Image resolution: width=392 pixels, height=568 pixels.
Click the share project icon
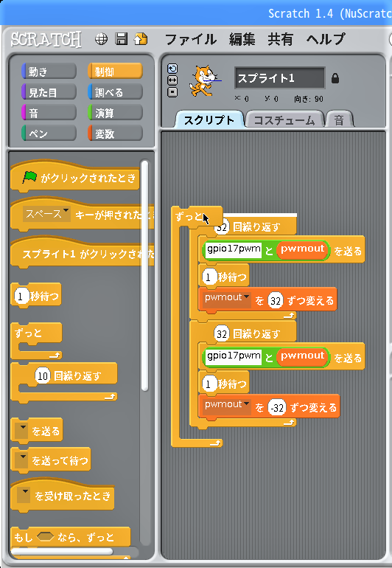(141, 39)
